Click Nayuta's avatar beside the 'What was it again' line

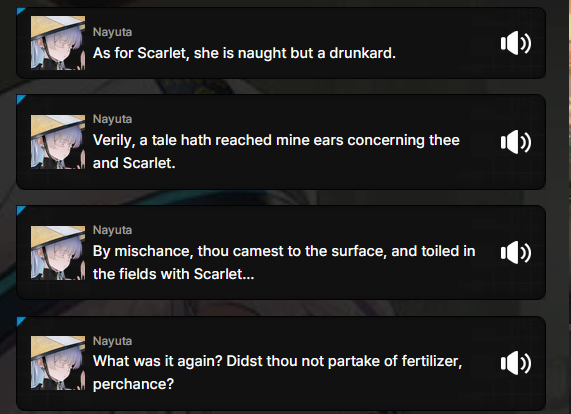coord(58,363)
